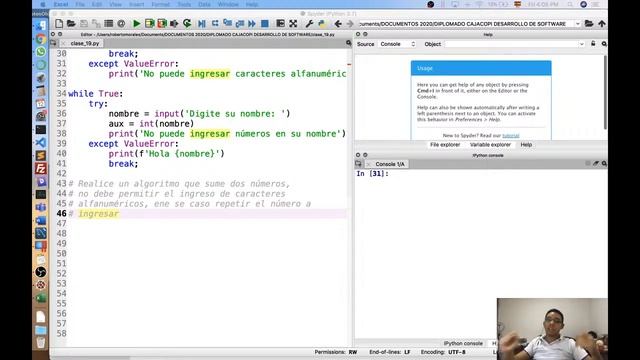This screenshot has width=640, height=360.
Task: Click line 46 comment 'ingresar'
Action: [x=98, y=213]
